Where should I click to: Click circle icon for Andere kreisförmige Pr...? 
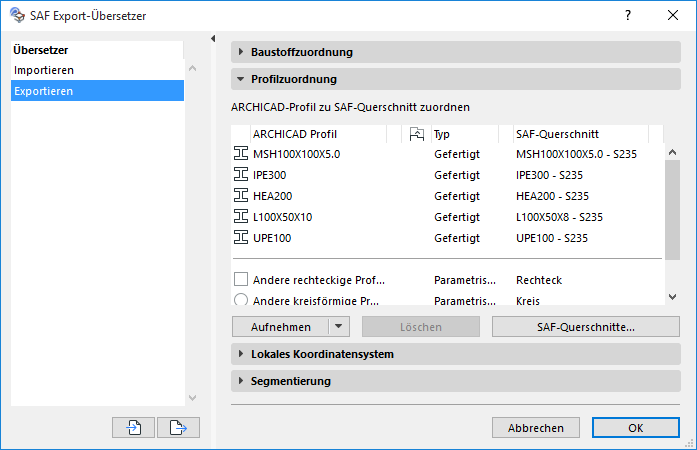241,299
